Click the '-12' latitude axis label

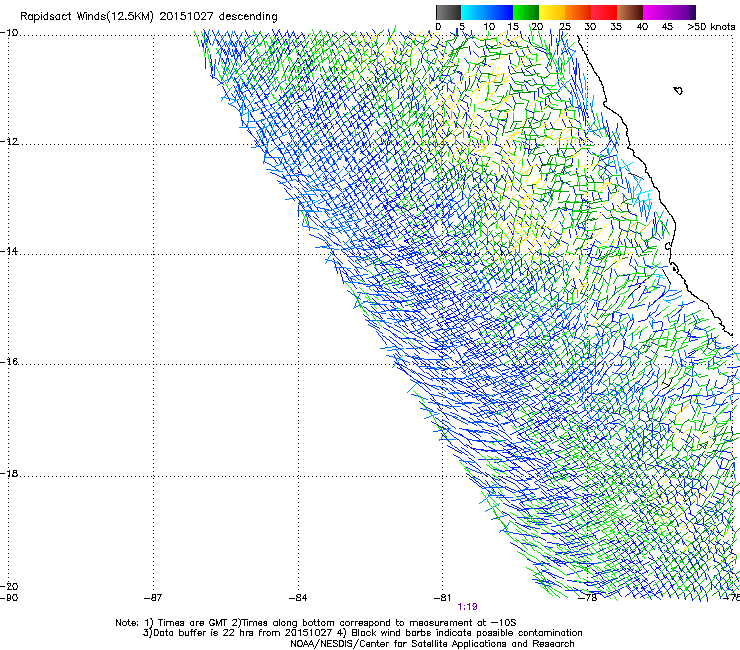point(9,142)
